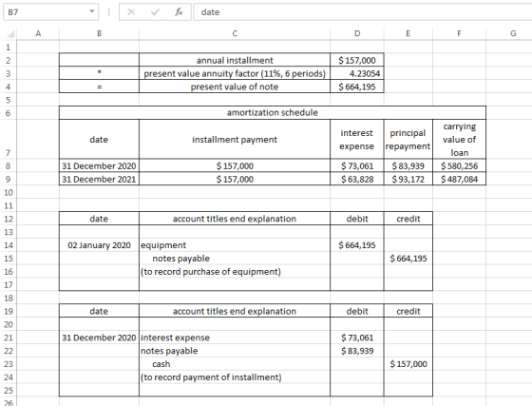This screenshot has width=532, height=406.
Task: Select $487,084 carrying value cell
Action: tap(459, 179)
